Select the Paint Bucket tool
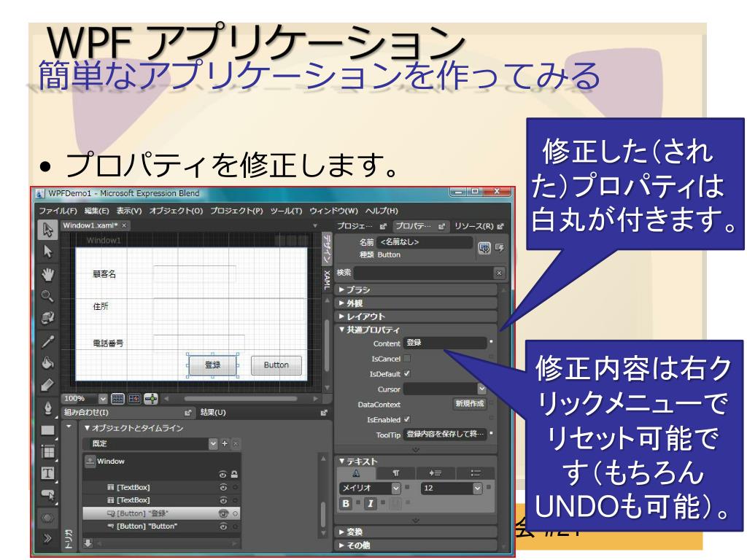This screenshot has width=747, height=560. click(47, 363)
